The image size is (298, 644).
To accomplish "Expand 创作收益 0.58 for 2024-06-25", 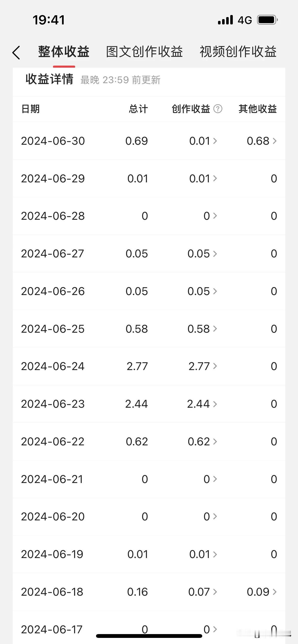I will [x=202, y=329].
